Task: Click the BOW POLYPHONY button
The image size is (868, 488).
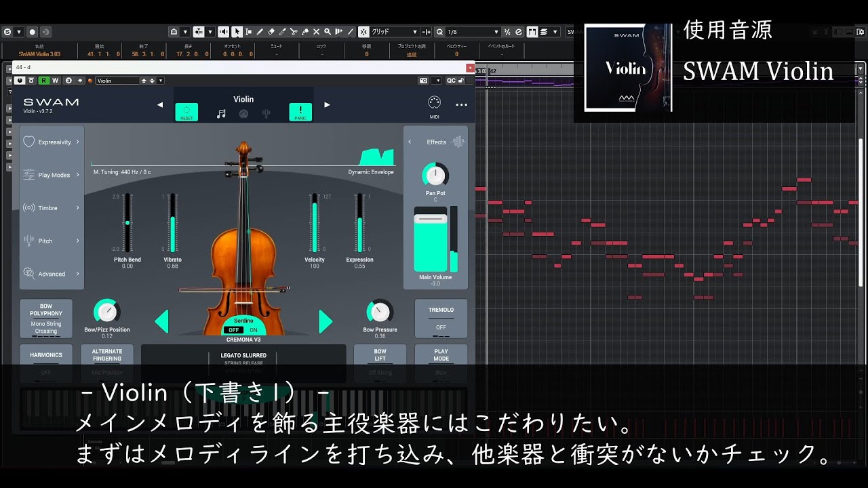Action: point(46,319)
